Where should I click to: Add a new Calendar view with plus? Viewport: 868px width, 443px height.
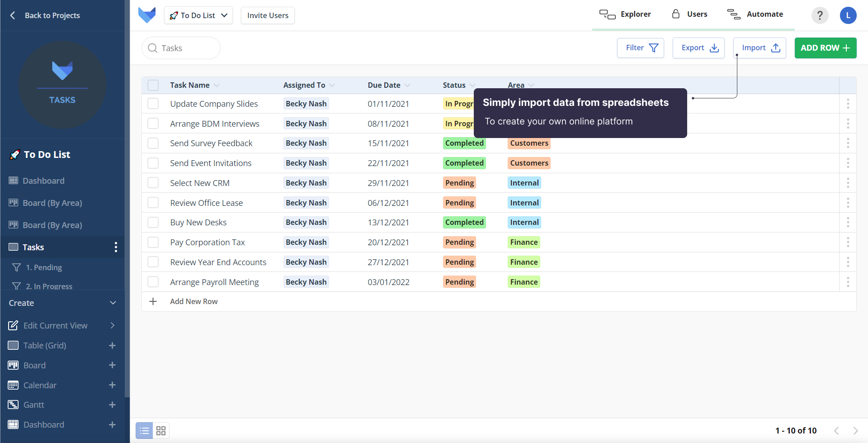click(112, 385)
